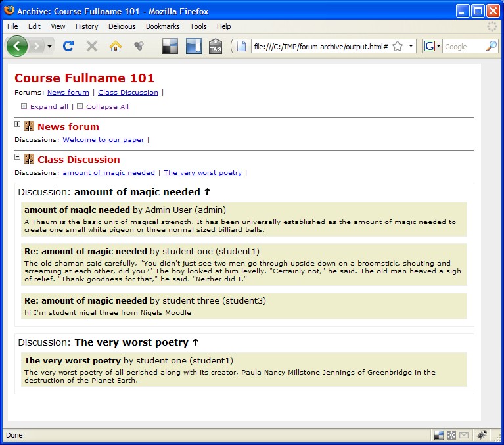Screen dimensions: 504x445
Task: Follow the Class Discussion link in Forums list
Action: click(x=128, y=92)
